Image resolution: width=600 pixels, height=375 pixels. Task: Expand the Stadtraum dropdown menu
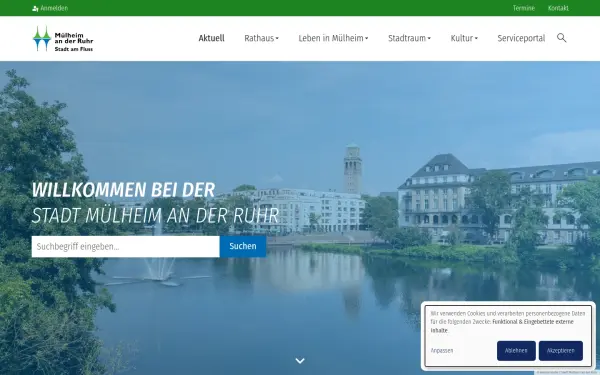pyautogui.click(x=409, y=38)
